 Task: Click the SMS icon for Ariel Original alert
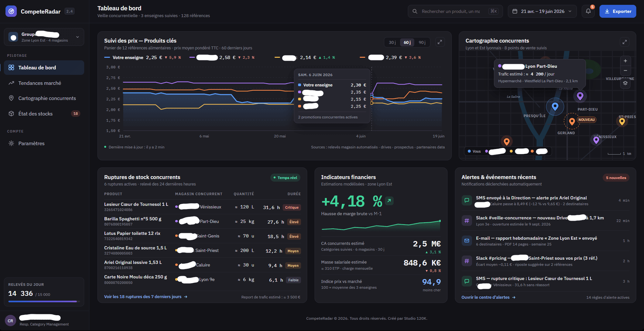(467, 200)
